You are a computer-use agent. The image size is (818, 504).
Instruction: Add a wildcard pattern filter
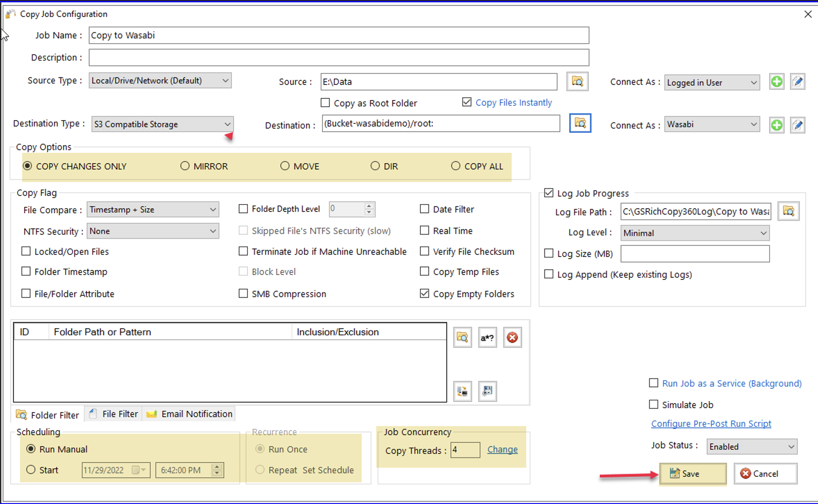487,337
